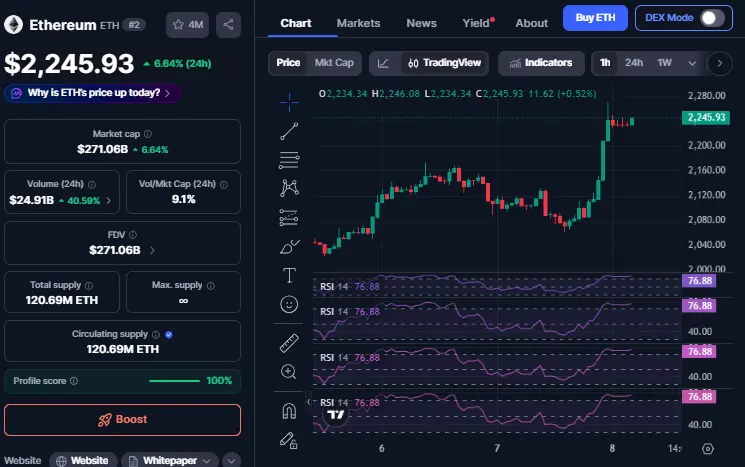Image resolution: width=745 pixels, height=467 pixels.
Task: Set chart interval to 1h
Action: (605, 63)
